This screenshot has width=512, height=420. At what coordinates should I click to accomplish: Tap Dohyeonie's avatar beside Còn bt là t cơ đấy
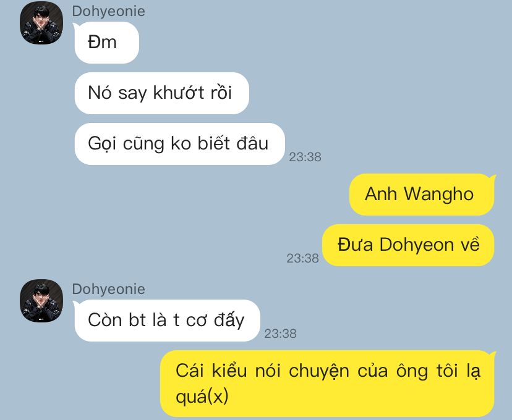[x=41, y=301]
